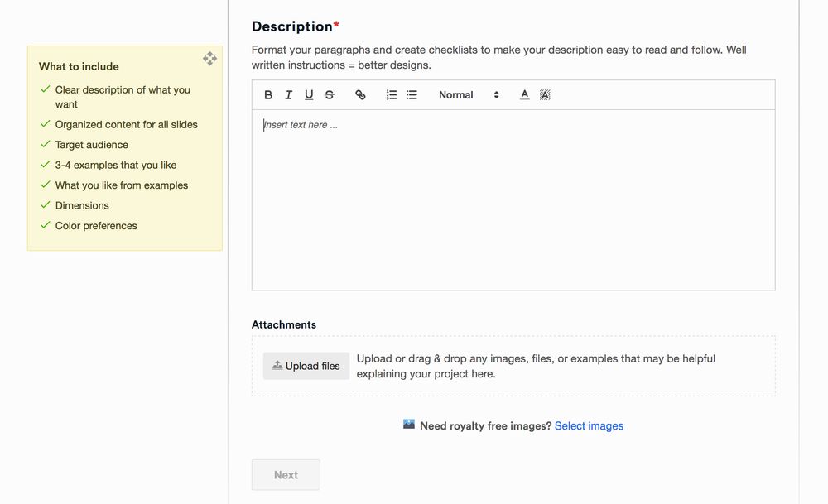Image resolution: width=828 pixels, height=504 pixels.
Task: Click 'Need royalty free images?' text
Action: point(485,426)
